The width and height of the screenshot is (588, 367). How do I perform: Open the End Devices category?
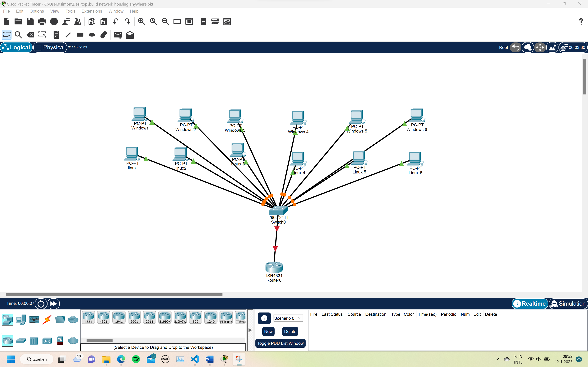21,319
